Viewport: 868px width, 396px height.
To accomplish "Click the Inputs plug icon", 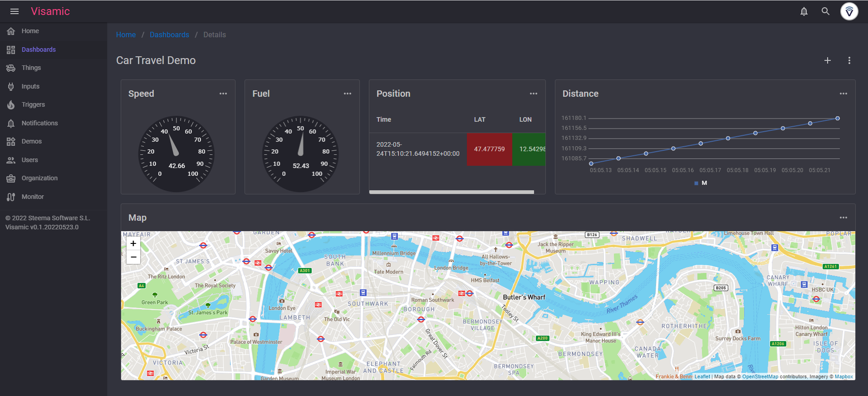I will pyautogui.click(x=11, y=86).
